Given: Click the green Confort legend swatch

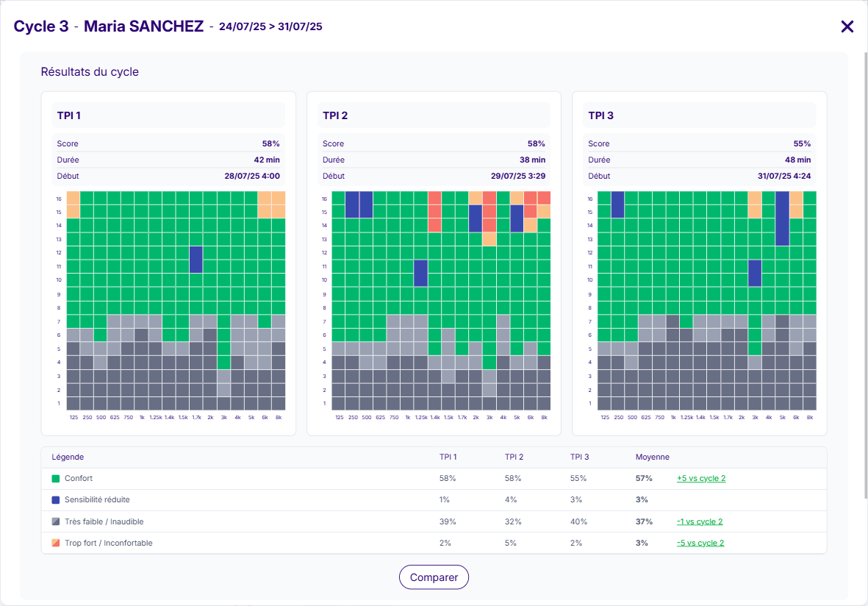Looking at the screenshot, I should (x=56, y=479).
